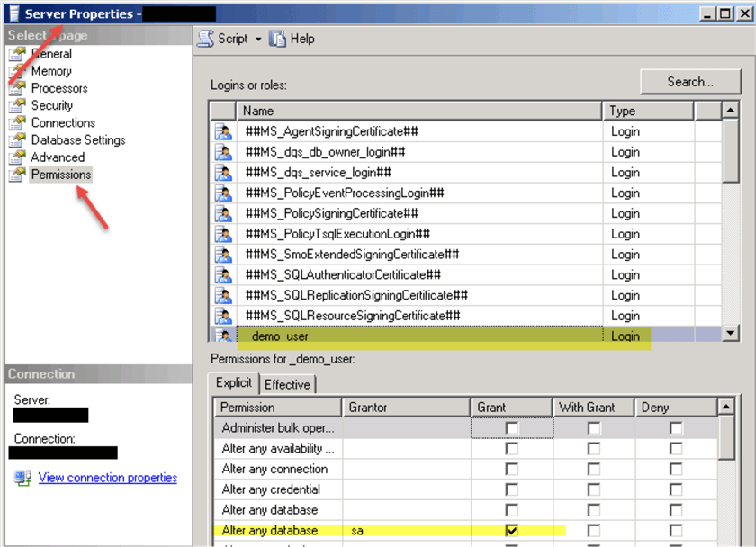Check With Grant for Administer bulk operations
The image size is (756, 547).
(594, 428)
